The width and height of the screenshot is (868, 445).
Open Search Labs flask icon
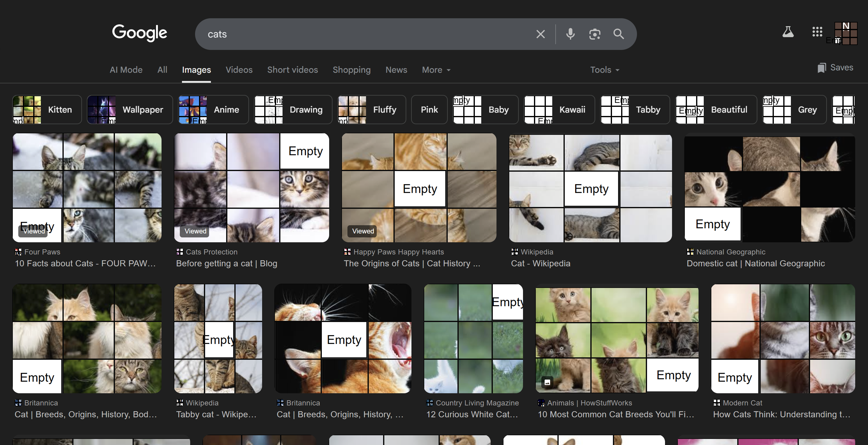(788, 32)
